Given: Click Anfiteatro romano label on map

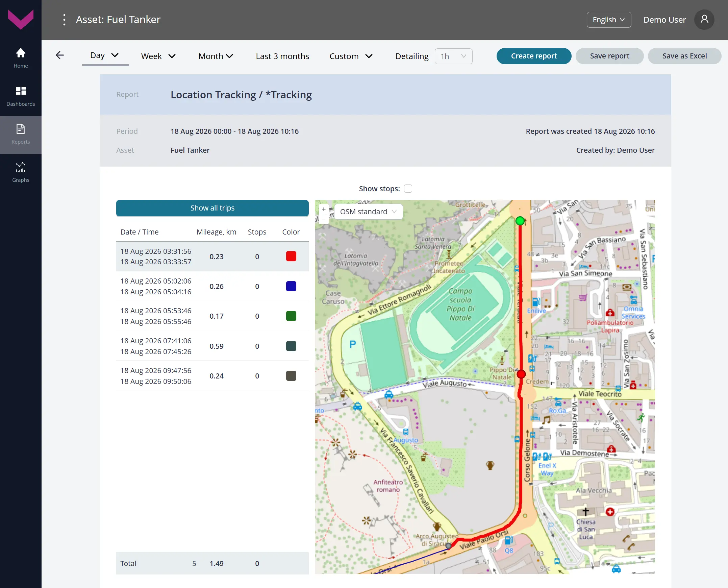Looking at the screenshot, I should point(388,486).
